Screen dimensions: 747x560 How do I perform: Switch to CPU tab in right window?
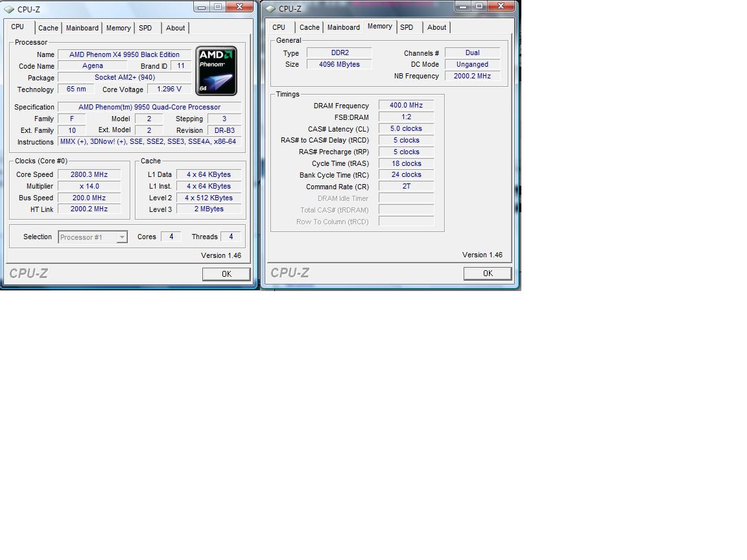click(x=279, y=28)
